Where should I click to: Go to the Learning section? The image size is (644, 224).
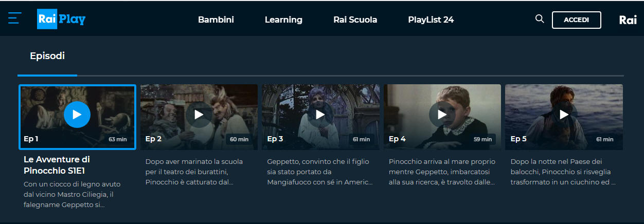(x=283, y=20)
